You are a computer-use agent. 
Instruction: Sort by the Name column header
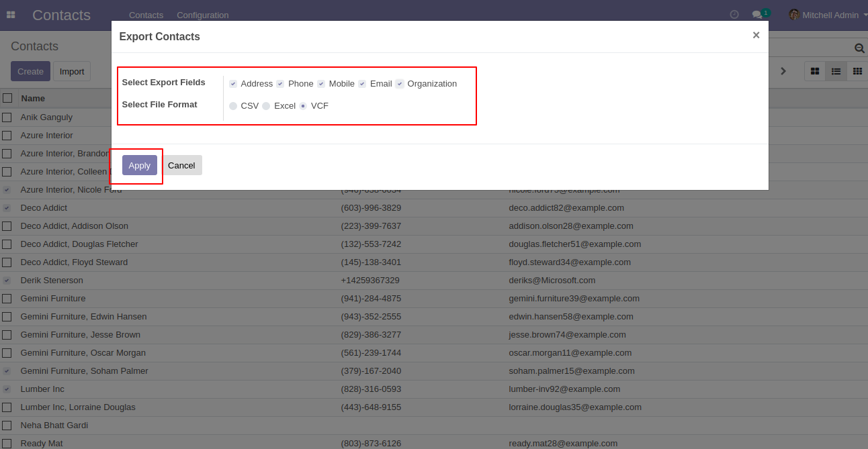point(33,98)
